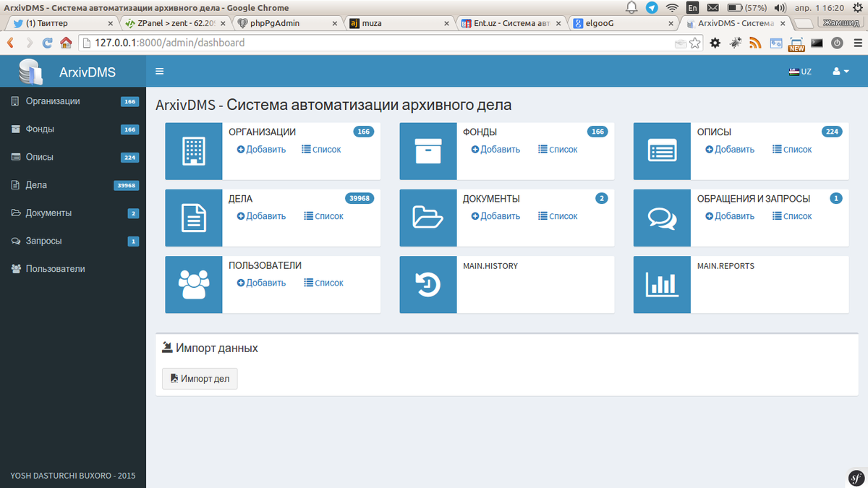The width and height of the screenshot is (868, 488).
Task: Click the Фонды archive box tile icon
Action: (x=427, y=151)
